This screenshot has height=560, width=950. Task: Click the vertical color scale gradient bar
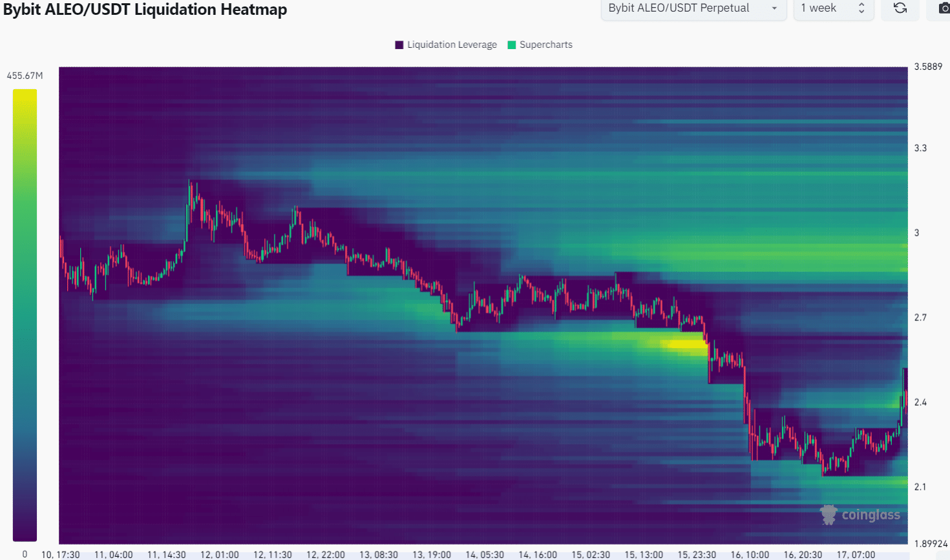pyautogui.click(x=25, y=315)
